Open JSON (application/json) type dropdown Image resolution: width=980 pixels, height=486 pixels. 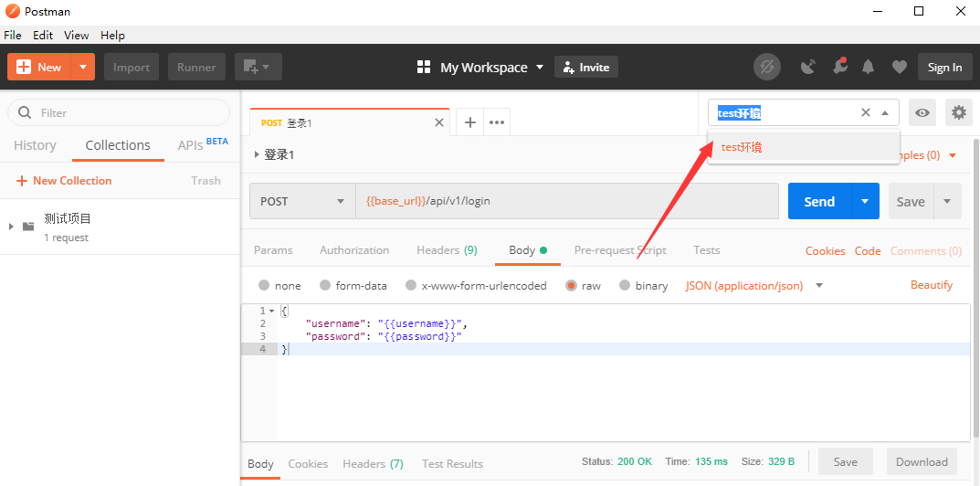click(754, 285)
